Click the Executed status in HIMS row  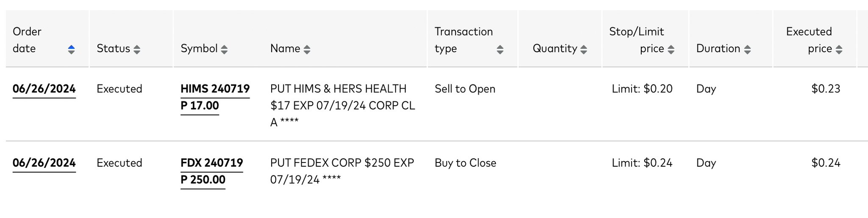pyautogui.click(x=119, y=89)
